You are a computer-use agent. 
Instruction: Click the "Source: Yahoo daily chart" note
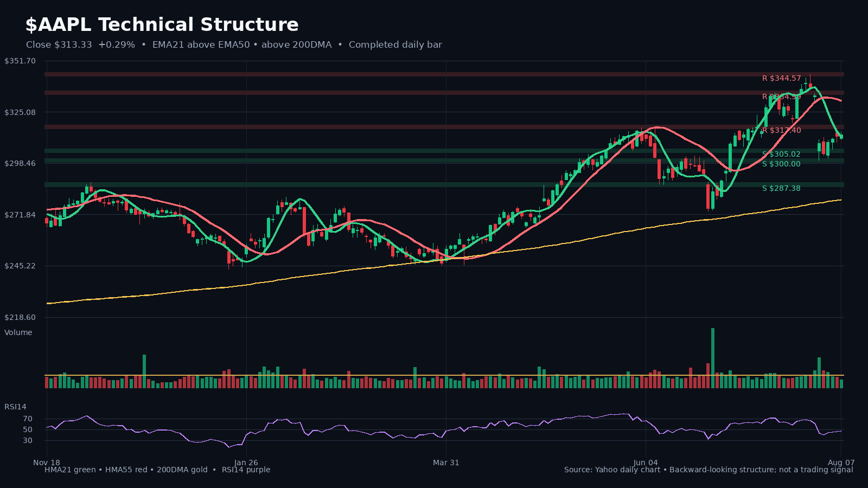pyautogui.click(x=612, y=470)
